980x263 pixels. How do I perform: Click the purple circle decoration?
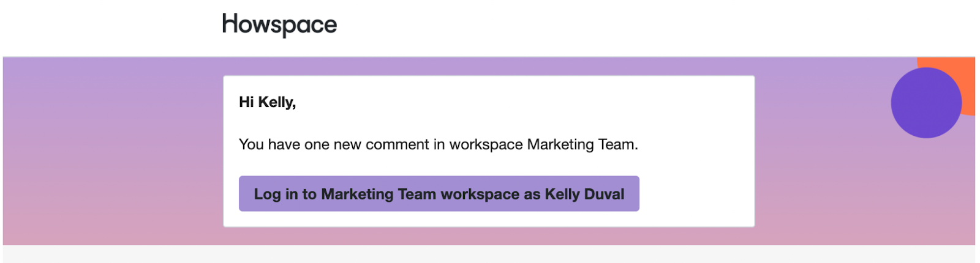point(926,103)
